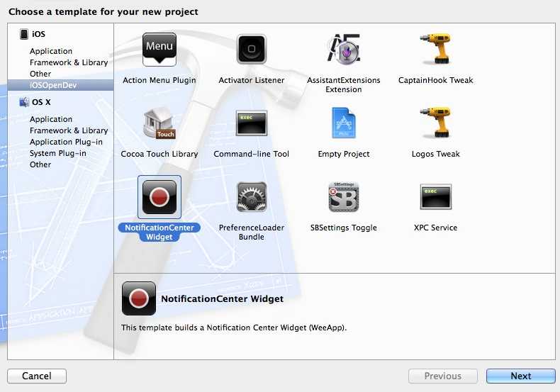Pick the XPC Service terminal icon
Viewport: 560px width, 392px height.
pos(435,197)
